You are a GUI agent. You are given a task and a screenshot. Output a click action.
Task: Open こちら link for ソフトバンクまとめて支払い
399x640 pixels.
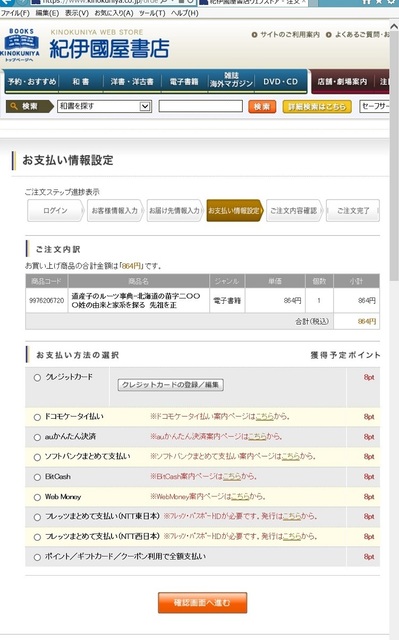tap(290, 456)
